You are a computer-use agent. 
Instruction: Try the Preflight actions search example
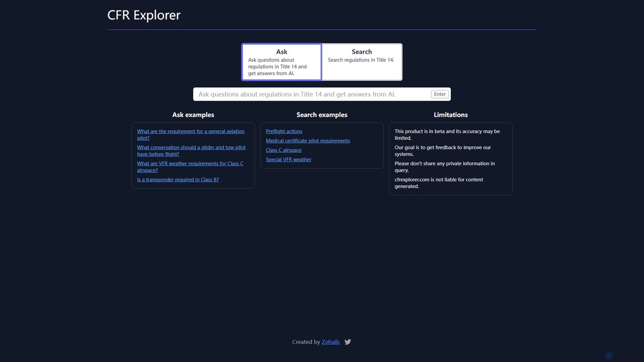click(x=284, y=131)
